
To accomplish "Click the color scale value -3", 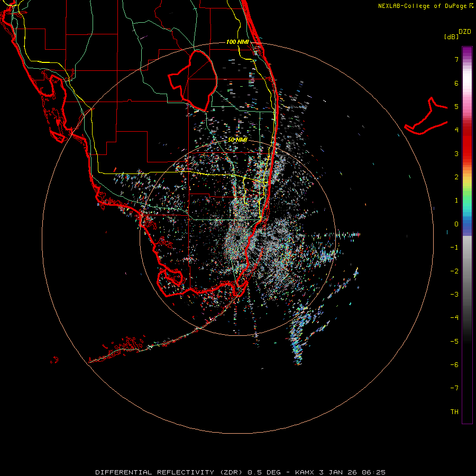I will [454, 294].
